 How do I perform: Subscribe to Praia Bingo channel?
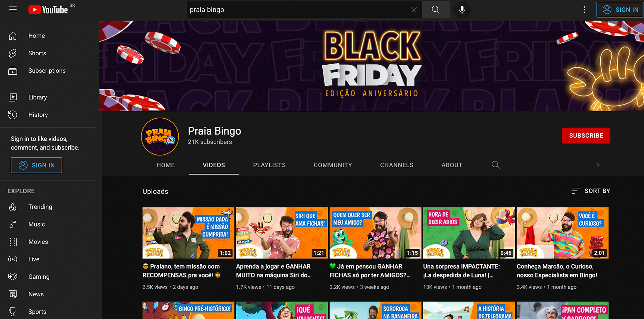click(586, 136)
